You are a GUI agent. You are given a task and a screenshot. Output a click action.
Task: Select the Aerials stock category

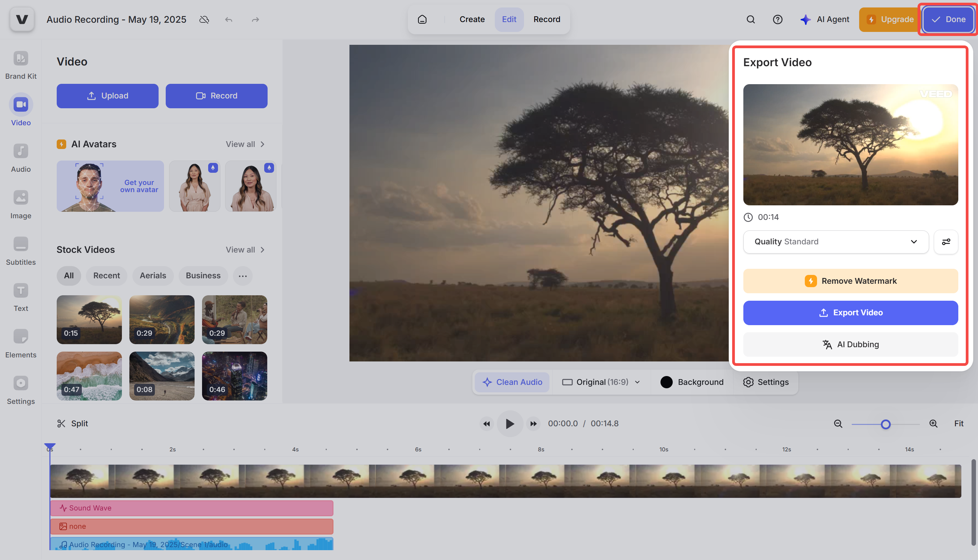coord(153,276)
